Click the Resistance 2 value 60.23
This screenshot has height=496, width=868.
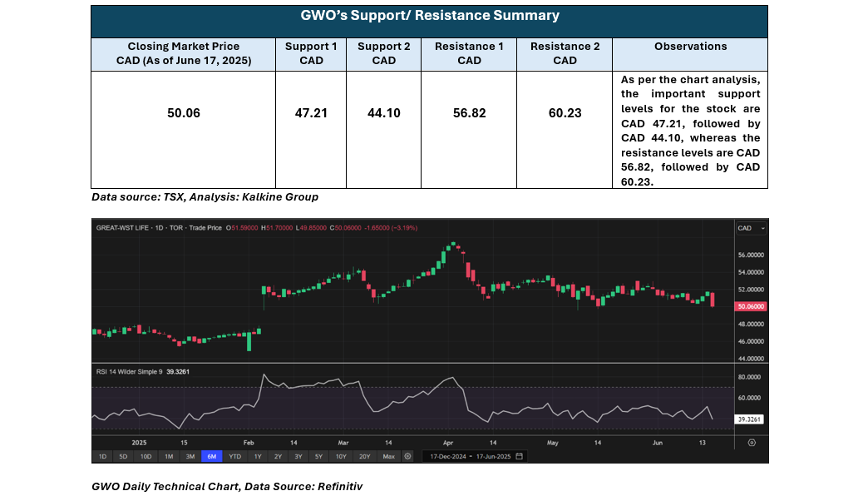[x=565, y=113]
